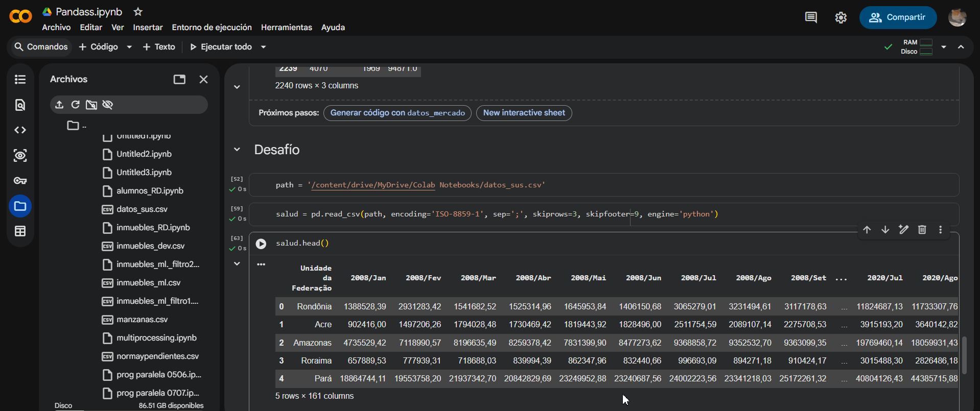Refresh the file browser list
The image size is (980, 411).
[x=75, y=105]
